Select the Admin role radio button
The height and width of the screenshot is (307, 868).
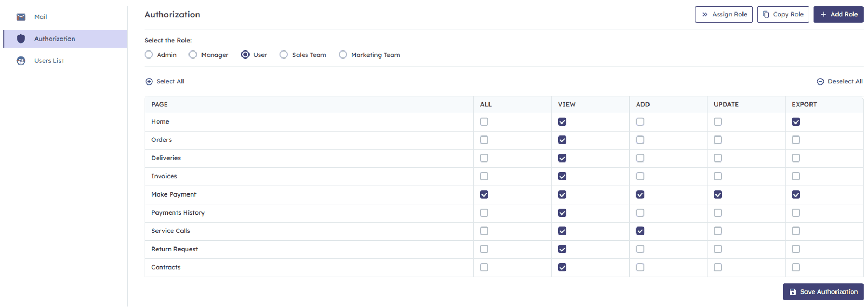(x=149, y=54)
